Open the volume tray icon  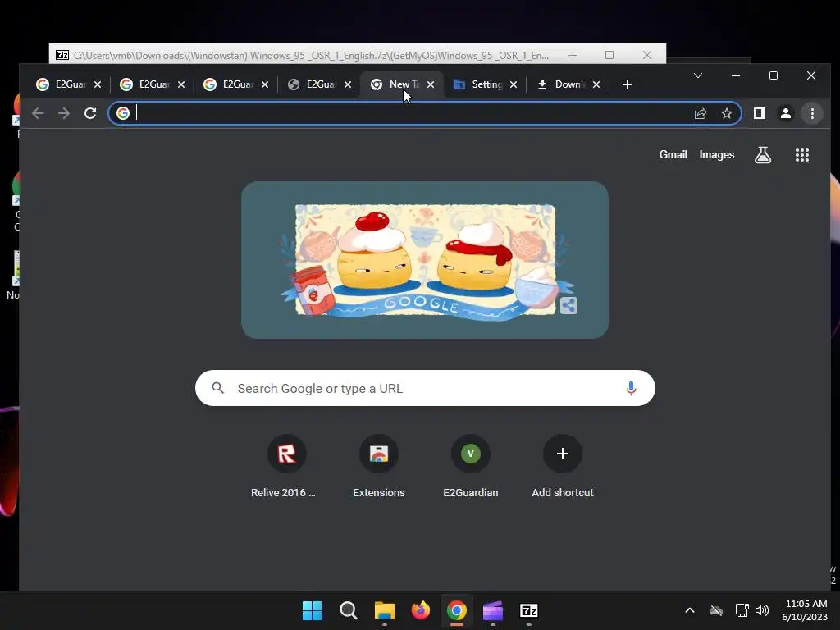pos(762,610)
